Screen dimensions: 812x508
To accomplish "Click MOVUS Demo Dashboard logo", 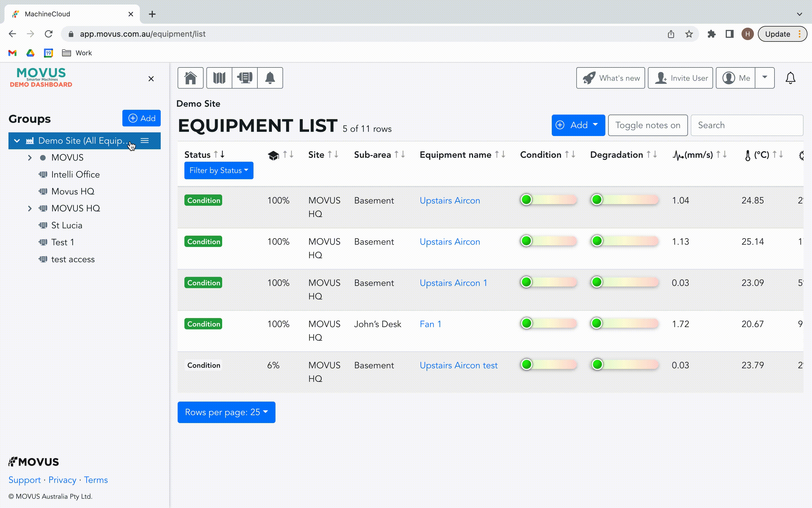I will [x=41, y=78].
